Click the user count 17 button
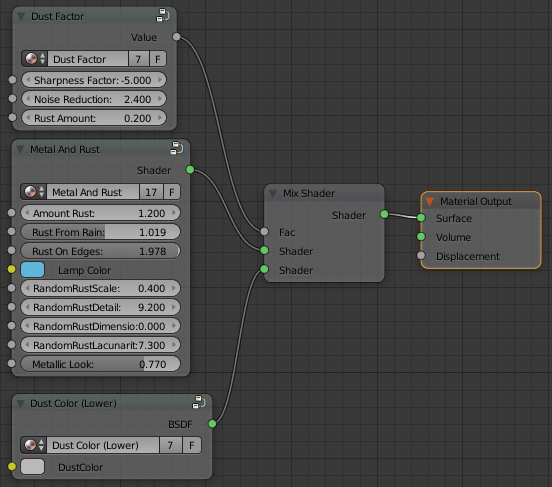The image size is (552, 487). point(151,192)
